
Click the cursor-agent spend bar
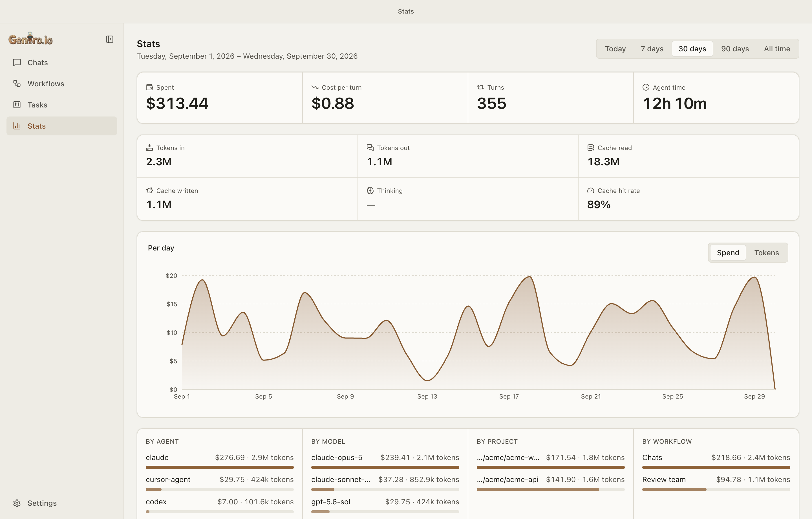220,489
